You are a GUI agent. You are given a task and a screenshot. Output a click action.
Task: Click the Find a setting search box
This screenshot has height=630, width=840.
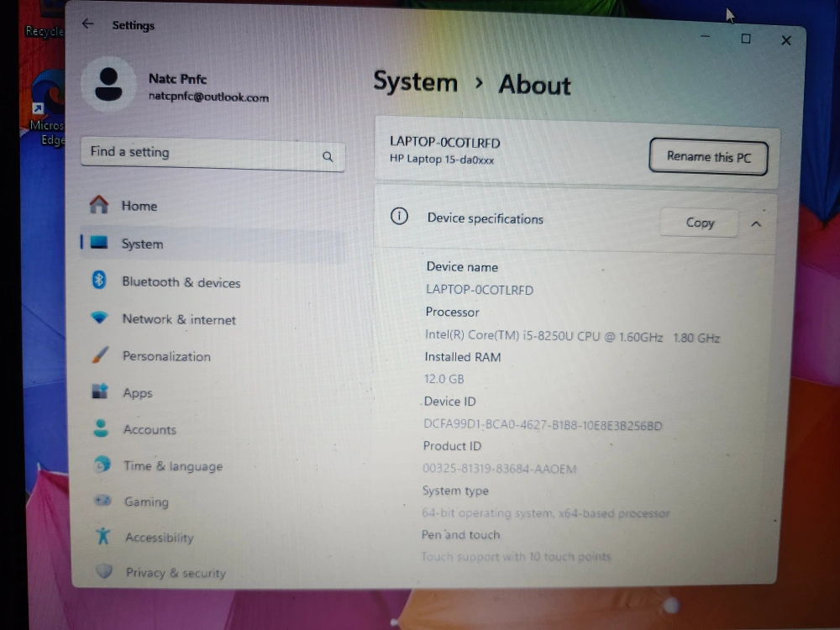tap(202, 153)
